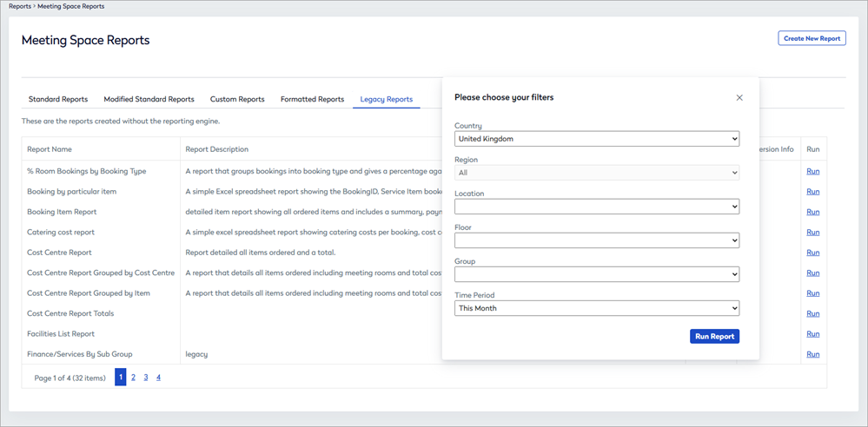Image resolution: width=868 pixels, height=427 pixels.
Task: Run the Finance/Services By Sub Group report
Action: tap(812, 354)
